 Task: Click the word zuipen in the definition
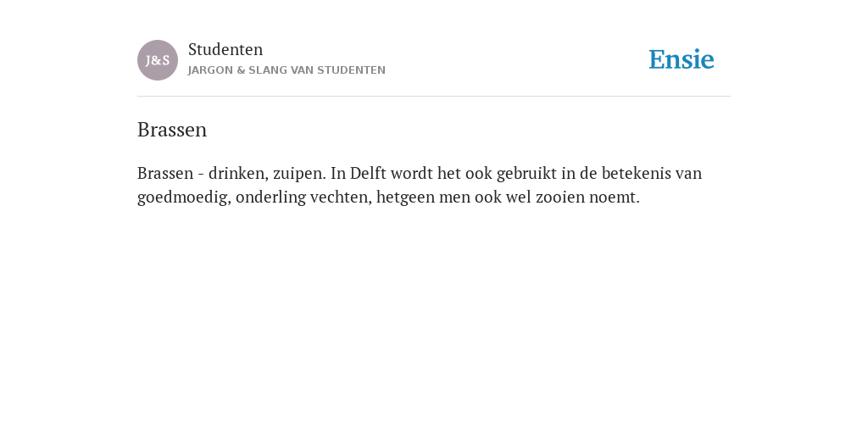click(x=299, y=175)
